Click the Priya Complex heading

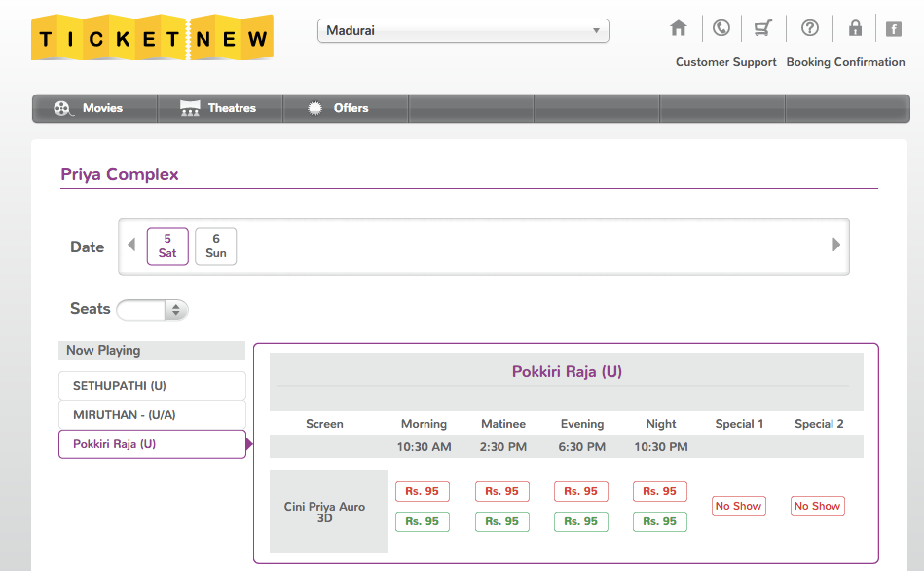point(120,174)
